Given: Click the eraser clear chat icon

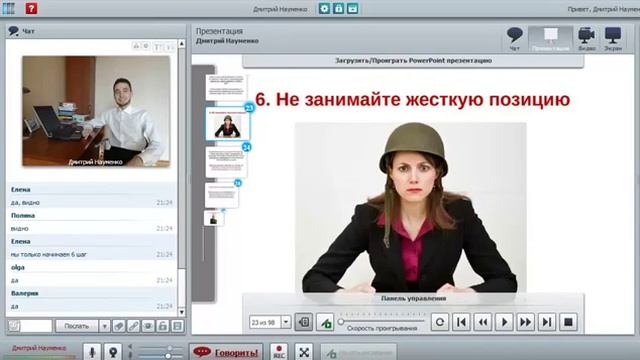Looking at the screenshot, I should click(x=119, y=326).
